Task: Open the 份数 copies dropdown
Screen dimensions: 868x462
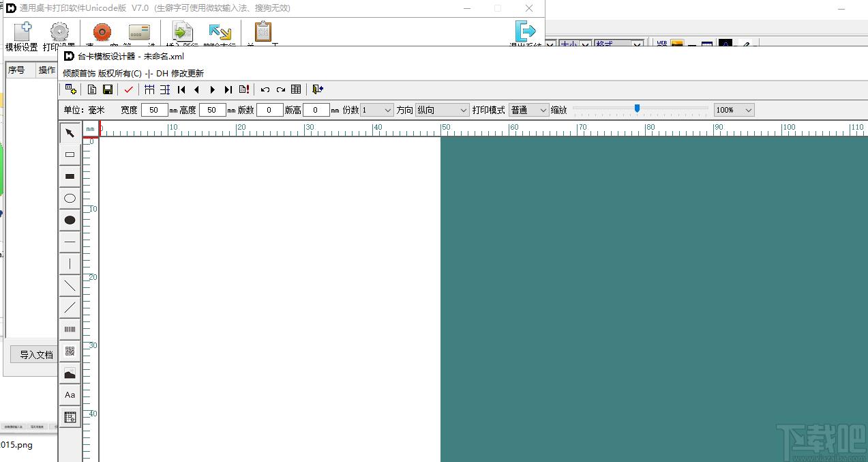Action: pyautogui.click(x=377, y=110)
